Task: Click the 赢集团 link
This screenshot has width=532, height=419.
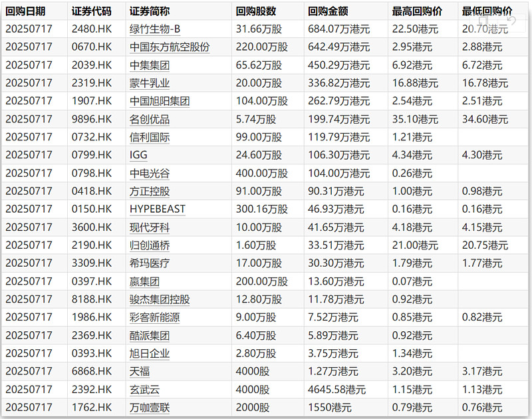Action: (144, 281)
